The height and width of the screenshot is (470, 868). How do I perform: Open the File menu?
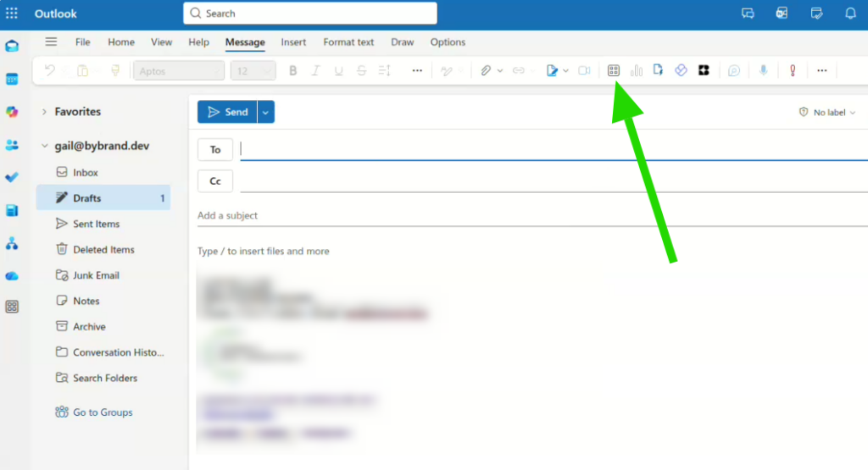click(x=82, y=42)
